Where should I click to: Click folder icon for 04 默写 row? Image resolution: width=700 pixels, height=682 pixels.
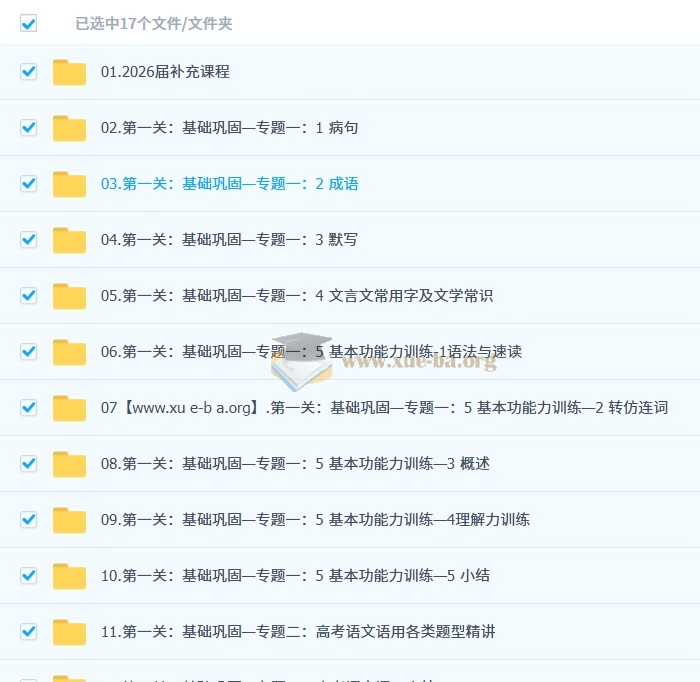click(69, 240)
